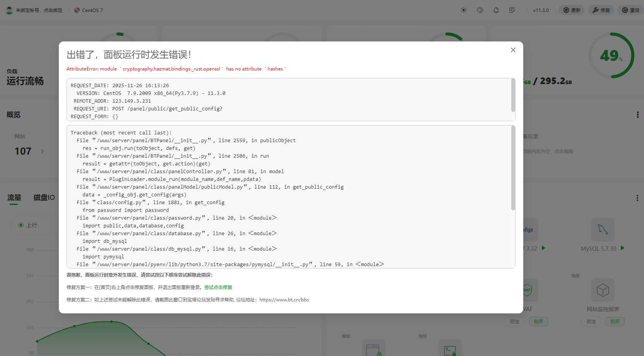This screenshot has width=644, height=356.
Task: Open the notification bell icon
Action: click(496, 10)
